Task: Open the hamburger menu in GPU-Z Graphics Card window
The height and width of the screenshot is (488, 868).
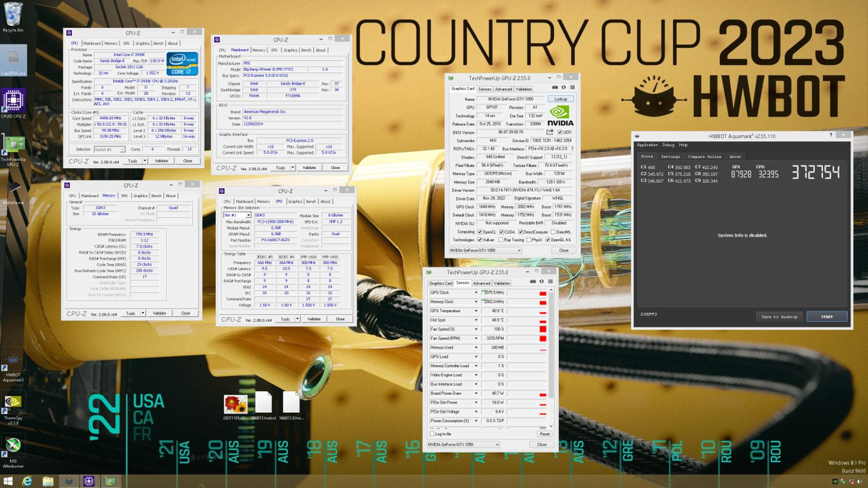Action: click(x=572, y=88)
